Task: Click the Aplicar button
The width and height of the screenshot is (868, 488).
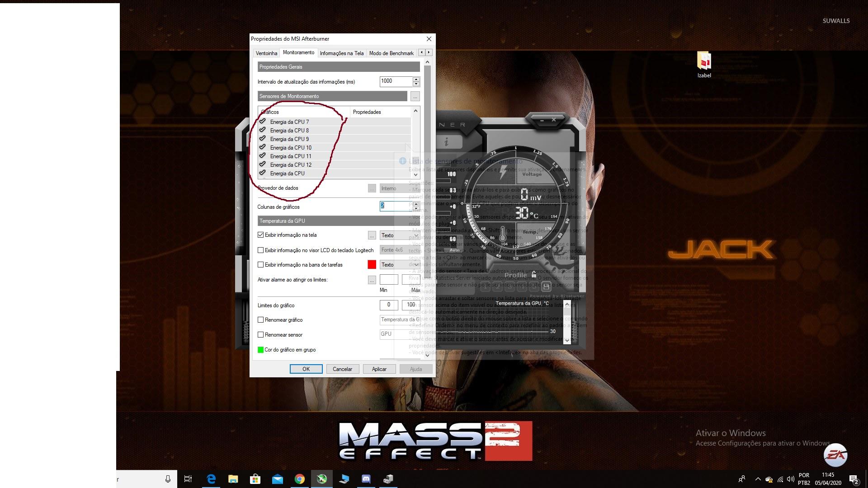Action: (379, 369)
